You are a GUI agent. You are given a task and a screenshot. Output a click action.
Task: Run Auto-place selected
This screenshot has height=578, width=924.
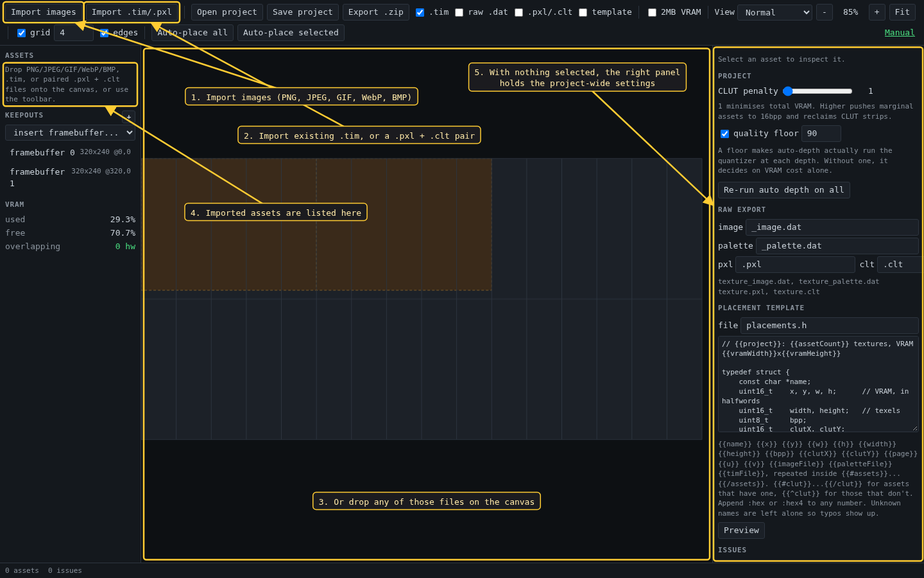tap(291, 33)
